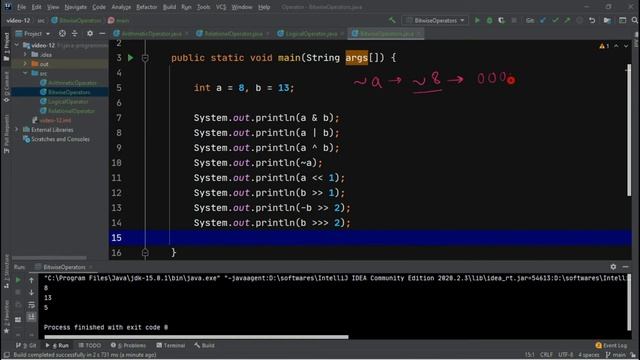Click the UTF-8 encoding indicator
The height and width of the screenshot is (360, 640).
(x=565, y=355)
